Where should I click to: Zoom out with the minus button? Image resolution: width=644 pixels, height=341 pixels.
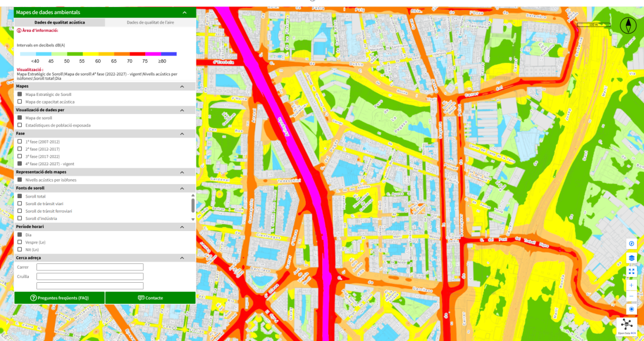(x=632, y=296)
